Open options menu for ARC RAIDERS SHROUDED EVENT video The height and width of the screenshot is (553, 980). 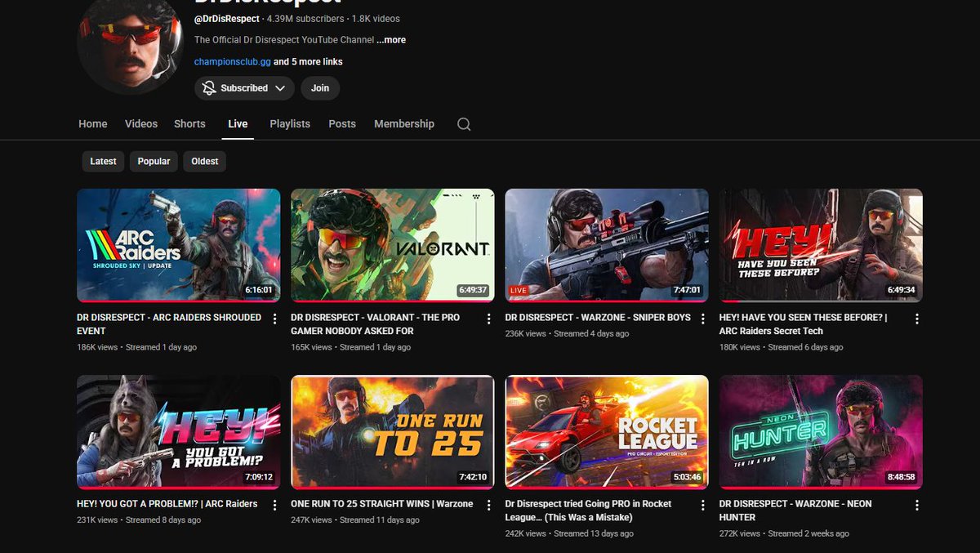[x=274, y=319]
